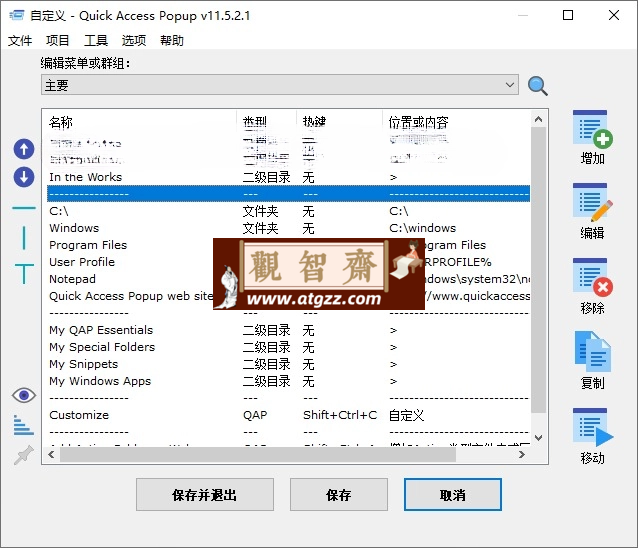The image size is (638, 548).
Task: Select the My Snippets row
Action: tap(288, 364)
